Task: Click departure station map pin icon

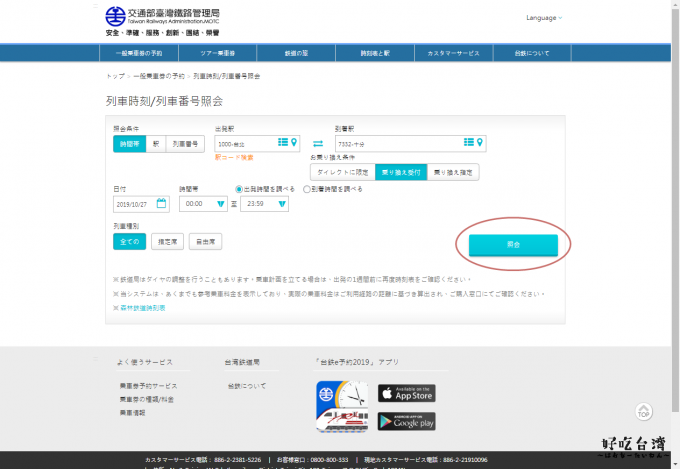Action: click(x=294, y=143)
